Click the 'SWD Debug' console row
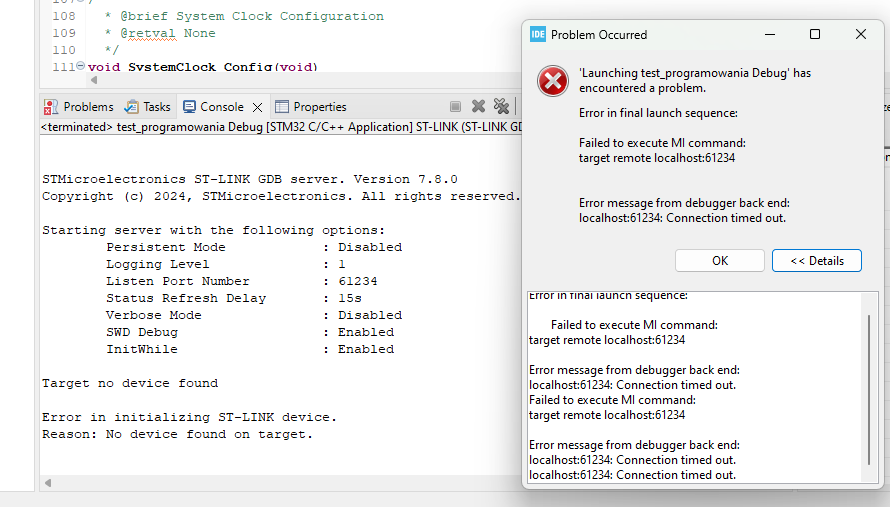 (250, 332)
